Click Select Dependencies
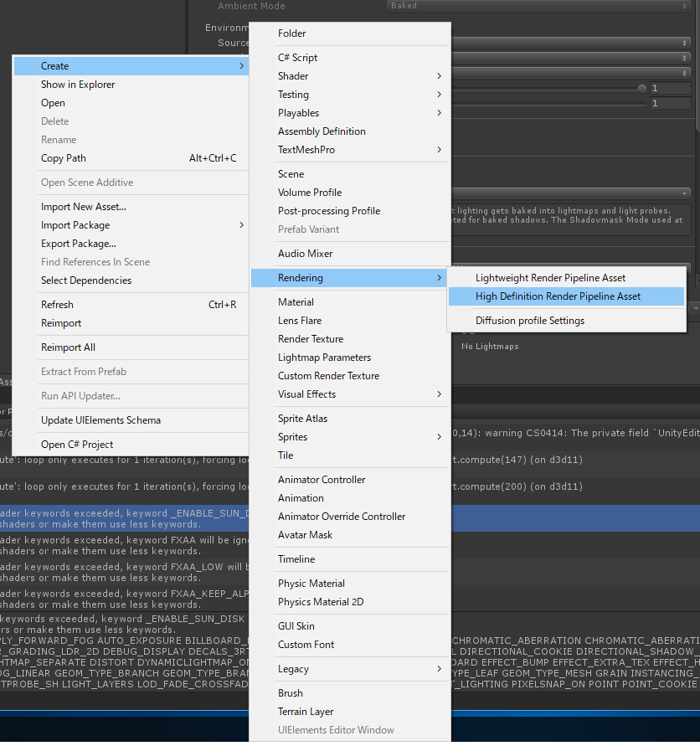Screen dimensions: 700x746 click(x=131, y=280)
